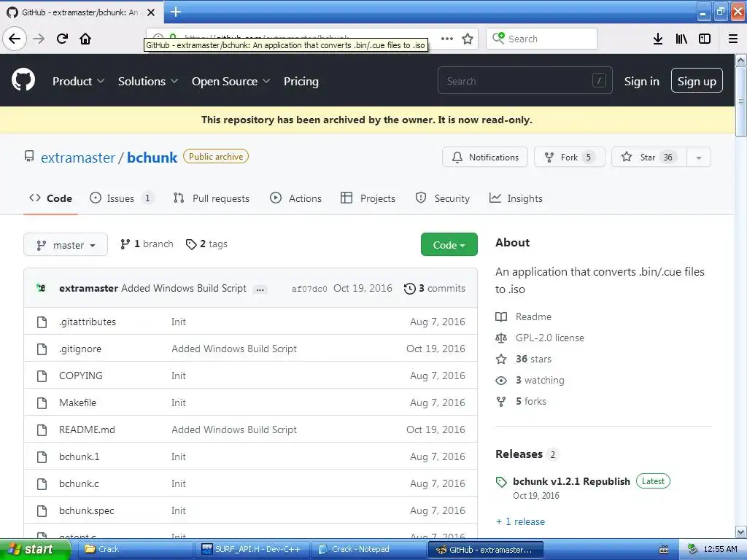Click the commit history clock icon
This screenshot has width=747, height=560.
point(410,289)
